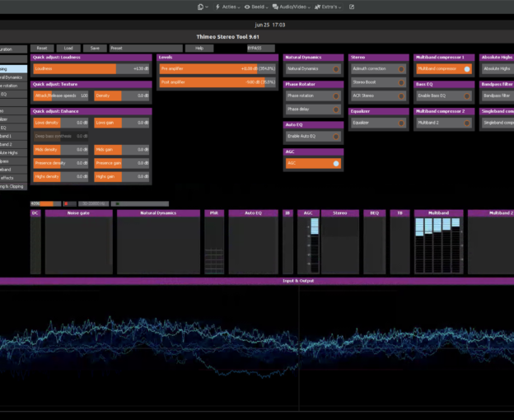Open the Audio/Video menu
Viewport: 514px width, 420px height.
coord(291,7)
